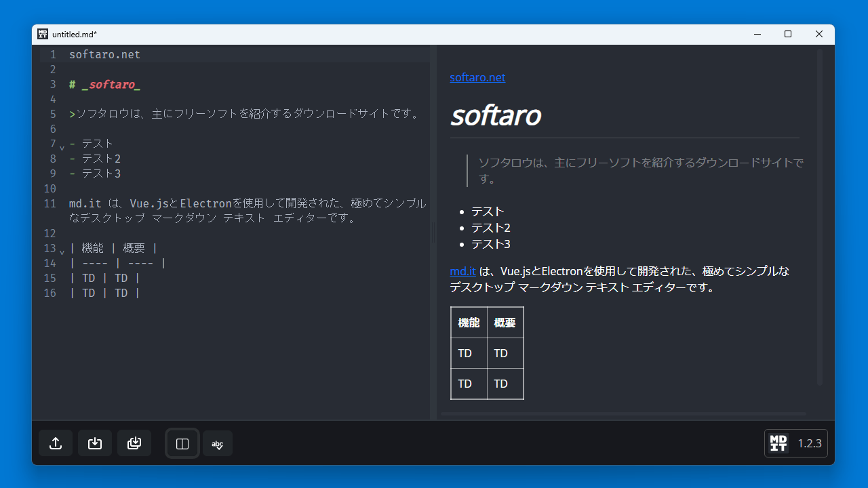This screenshot has height=488, width=868.
Task: Click the splitter handle between editor and preview
Action: pos(433,232)
